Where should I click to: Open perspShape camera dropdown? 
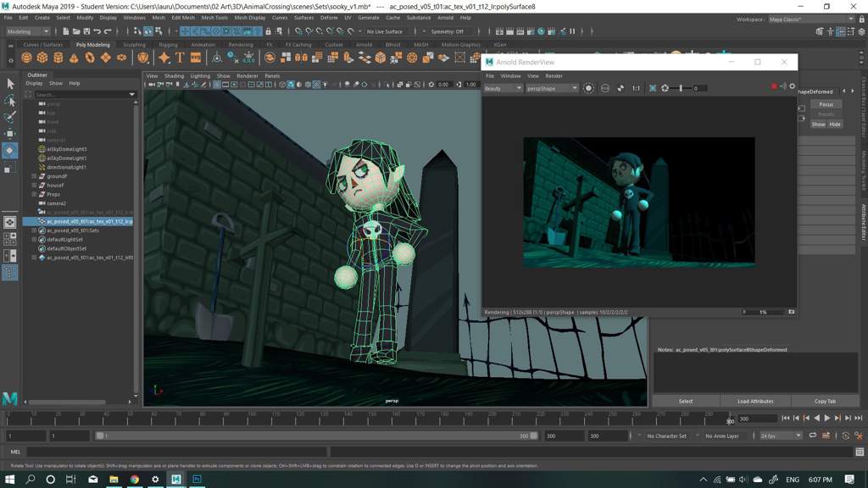552,88
